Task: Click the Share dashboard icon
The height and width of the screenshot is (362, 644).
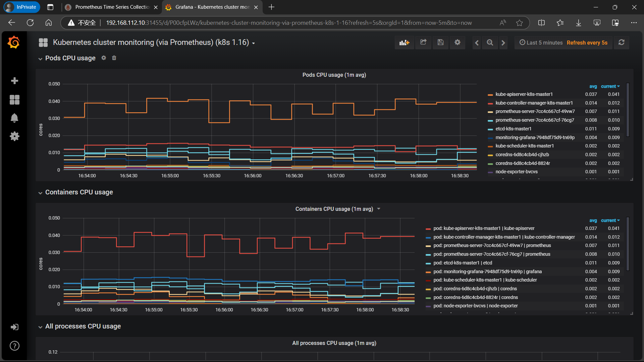Action: pos(423,43)
